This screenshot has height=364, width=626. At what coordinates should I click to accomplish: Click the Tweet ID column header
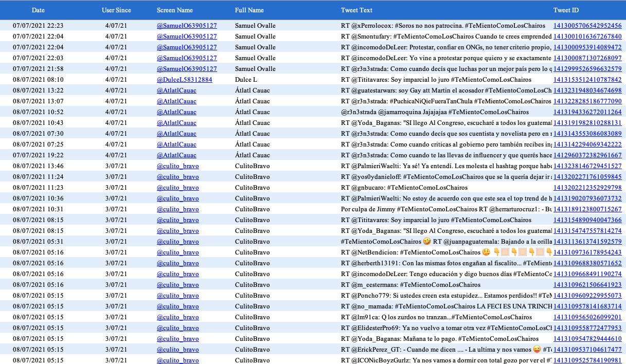pos(566,10)
